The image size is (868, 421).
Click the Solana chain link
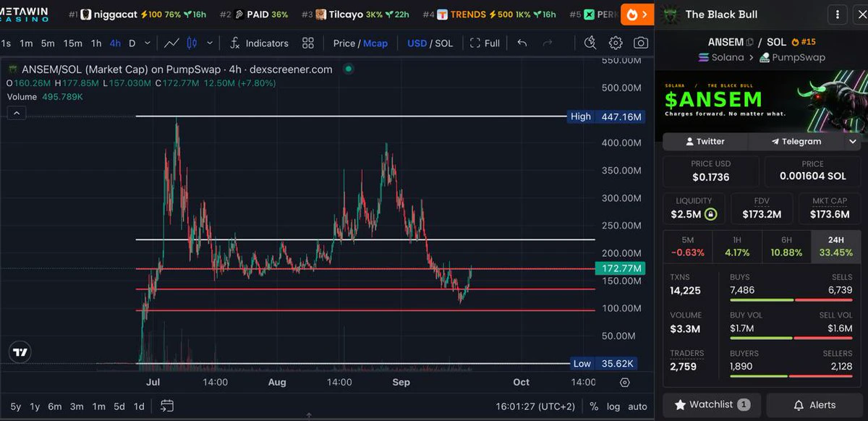click(720, 57)
